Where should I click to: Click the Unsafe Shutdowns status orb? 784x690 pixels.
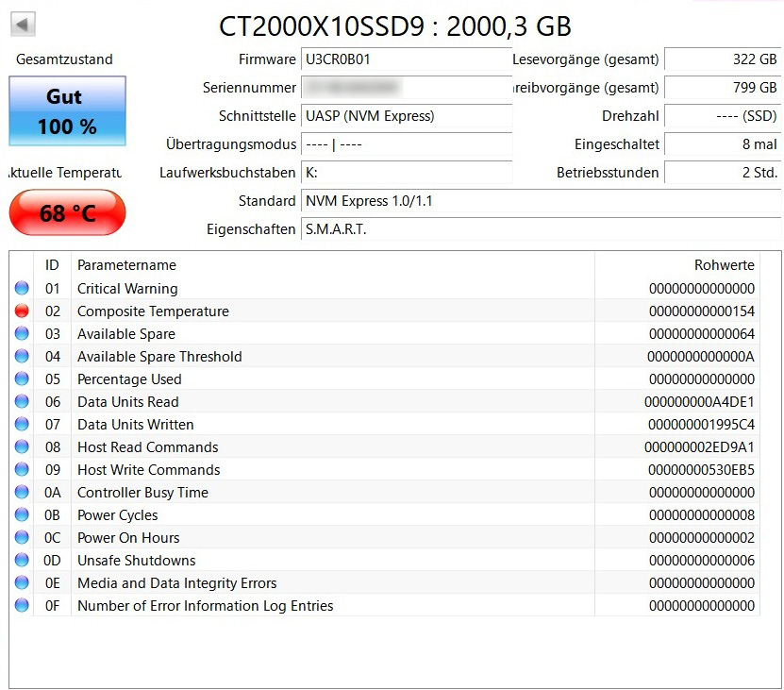[x=22, y=561]
